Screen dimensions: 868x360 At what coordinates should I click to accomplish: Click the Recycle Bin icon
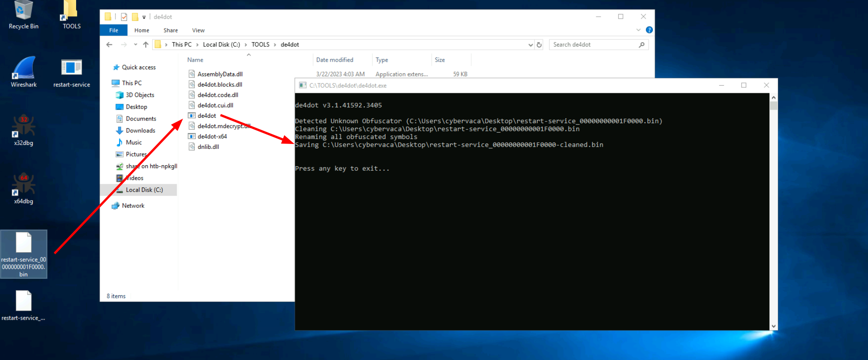coord(24,14)
